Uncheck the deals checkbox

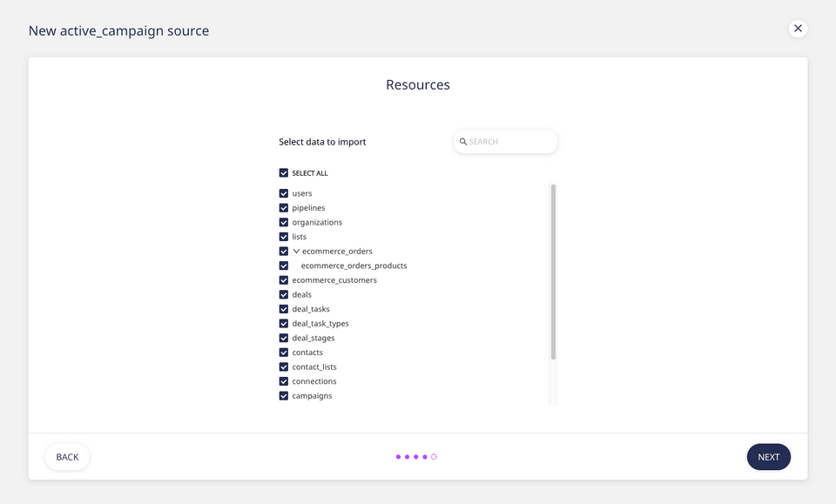tap(283, 294)
